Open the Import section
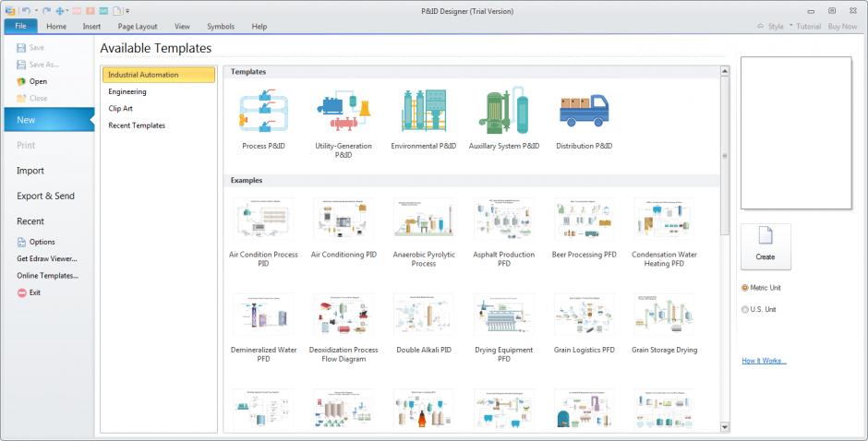Screen dimensions: 868x441 (30, 171)
